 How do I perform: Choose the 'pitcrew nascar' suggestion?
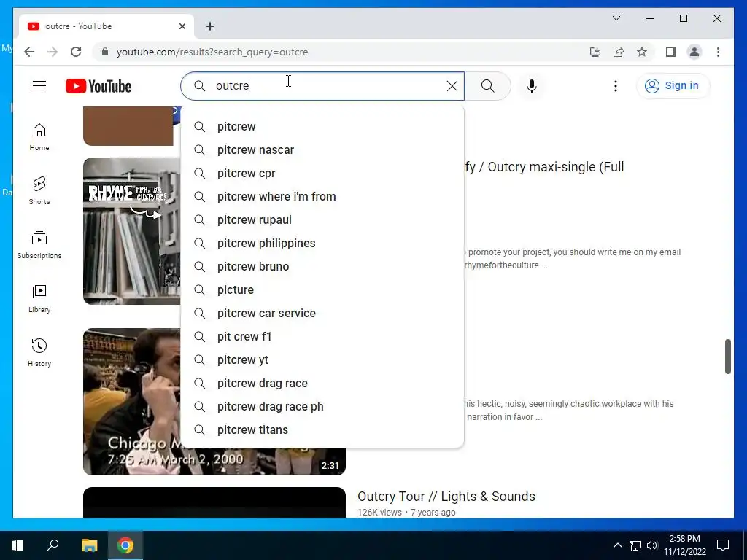pos(322,150)
